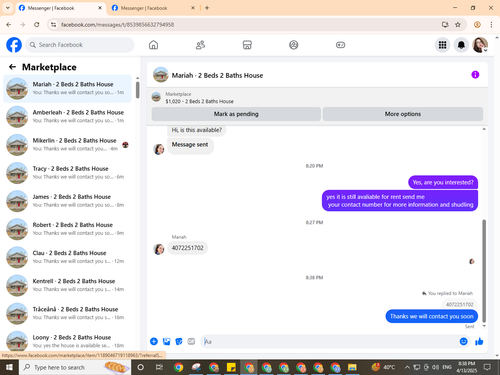Open the Kentrell conversation in list
Screen dimensions: 500x375
point(67,285)
